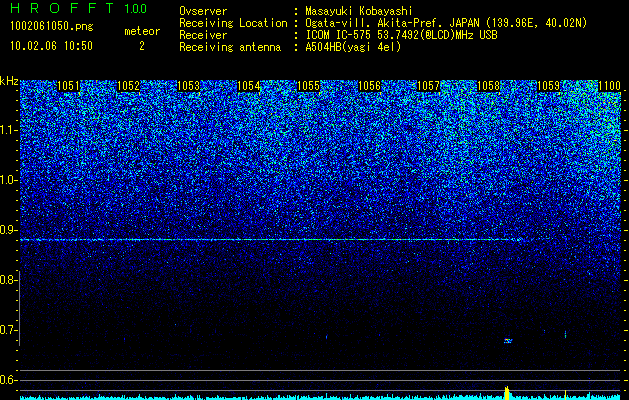Click the 1052 time marker

(x=128, y=86)
